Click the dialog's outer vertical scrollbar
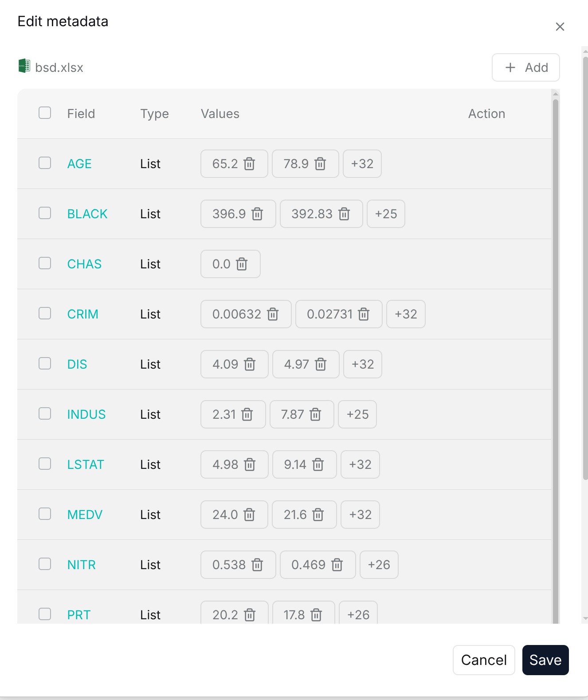Image resolution: width=588 pixels, height=700 pixels. pyautogui.click(x=585, y=268)
